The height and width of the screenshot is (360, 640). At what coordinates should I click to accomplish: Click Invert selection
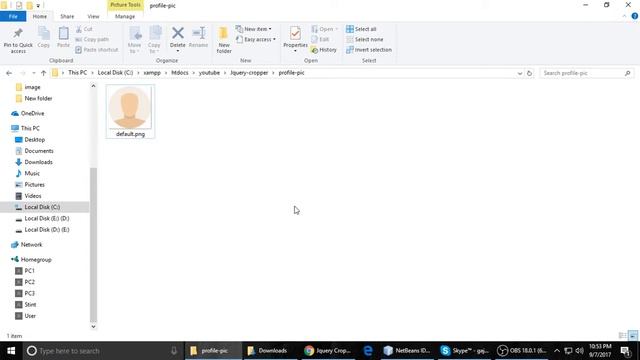369,50
